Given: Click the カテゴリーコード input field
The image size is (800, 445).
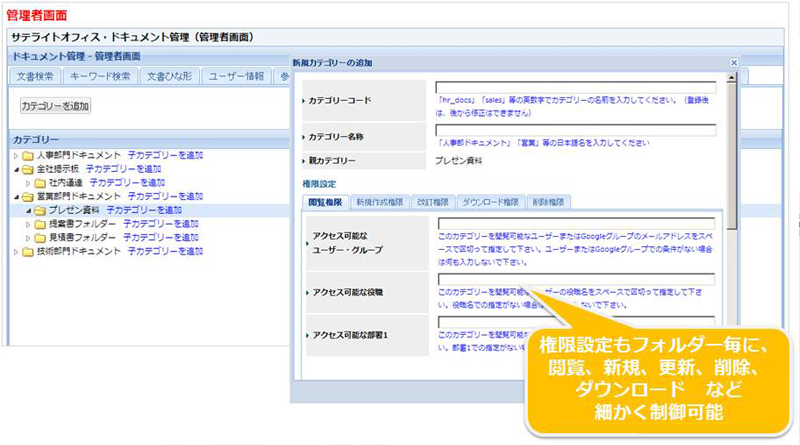Looking at the screenshot, I should coord(576,88).
